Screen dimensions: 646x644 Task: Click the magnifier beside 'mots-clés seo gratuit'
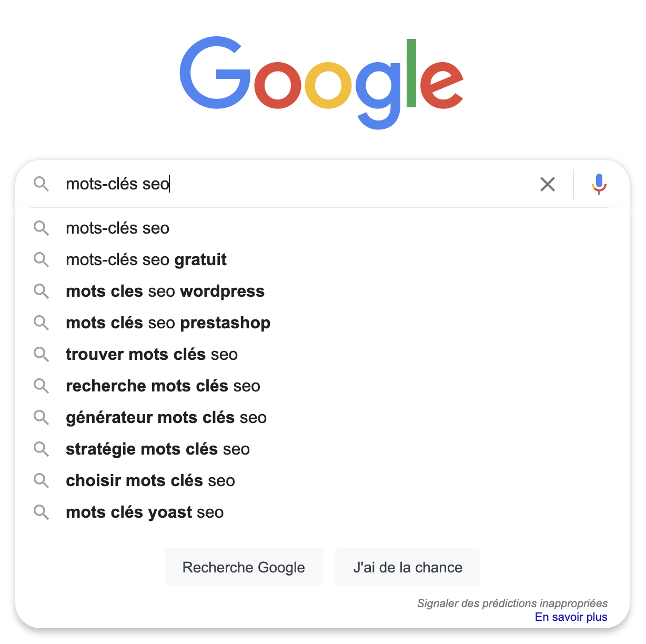coord(41,259)
